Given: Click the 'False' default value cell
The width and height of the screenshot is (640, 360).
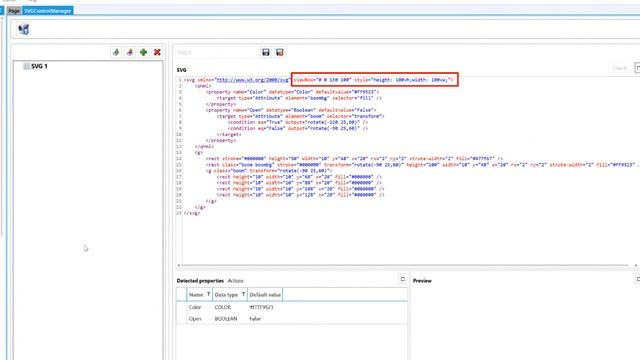Looking at the screenshot, I should point(255,318).
